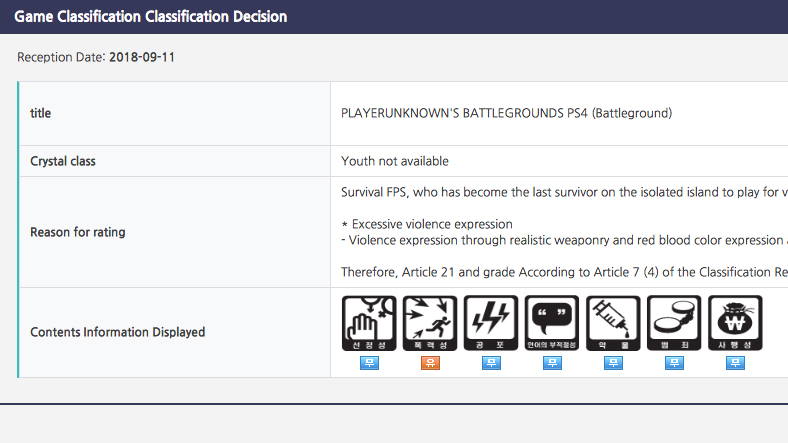Click the orange indicator under violence icon
This screenshot has height=443, width=788.
pyautogui.click(x=430, y=363)
